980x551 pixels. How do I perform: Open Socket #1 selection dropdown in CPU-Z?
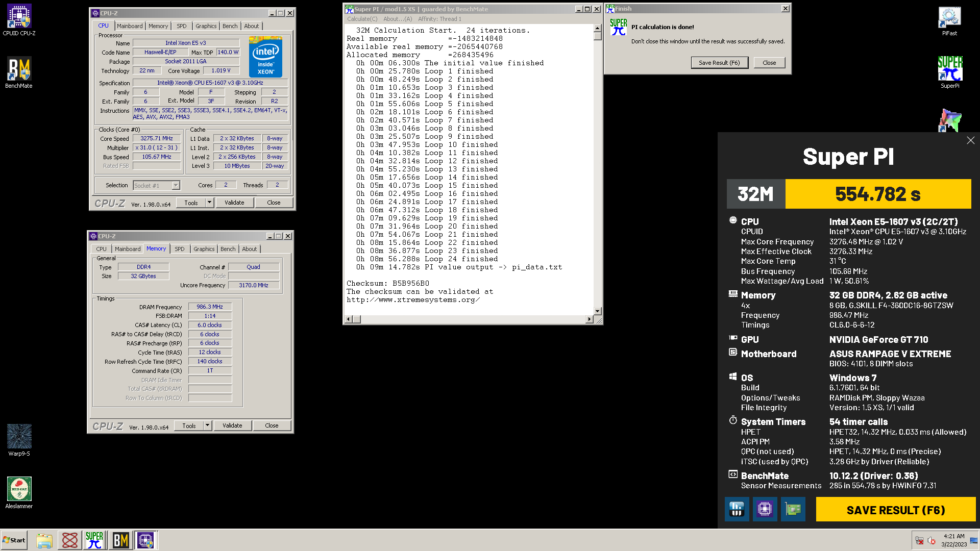click(176, 186)
